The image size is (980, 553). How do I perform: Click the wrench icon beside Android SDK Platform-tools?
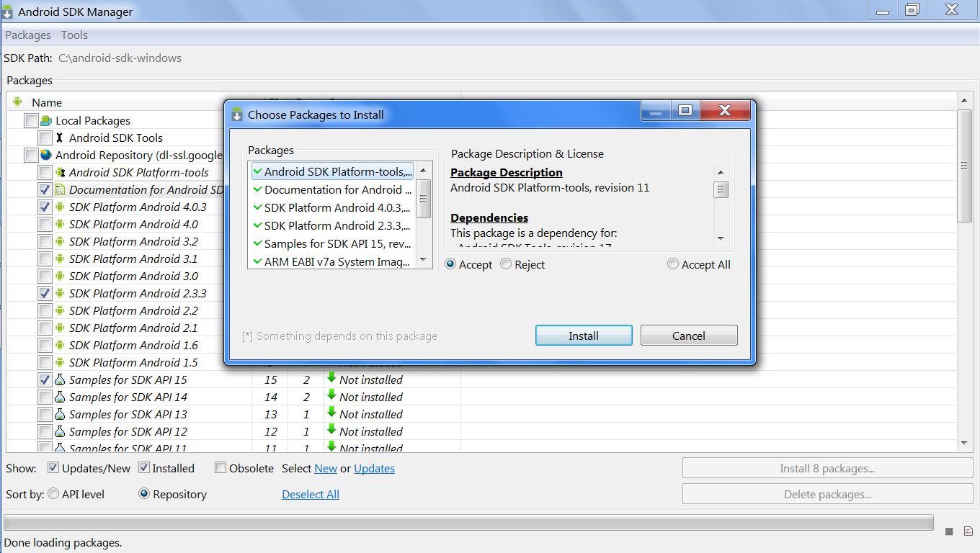(60, 172)
